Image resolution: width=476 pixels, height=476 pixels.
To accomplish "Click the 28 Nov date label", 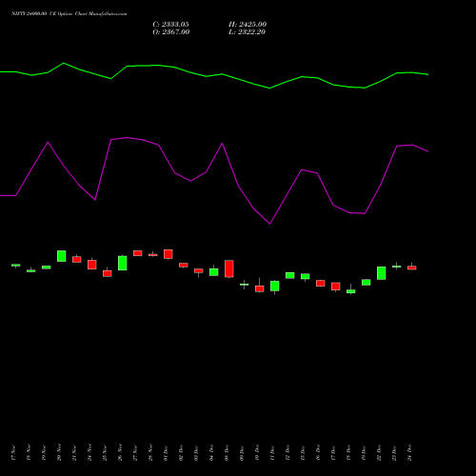I will click(150, 452).
